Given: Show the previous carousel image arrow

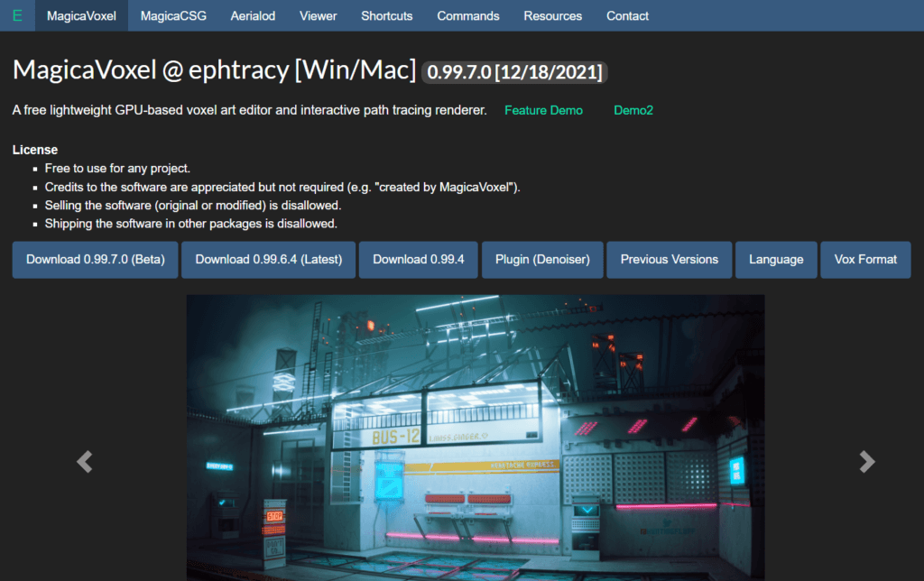Looking at the screenshot, I should (85, 461).
